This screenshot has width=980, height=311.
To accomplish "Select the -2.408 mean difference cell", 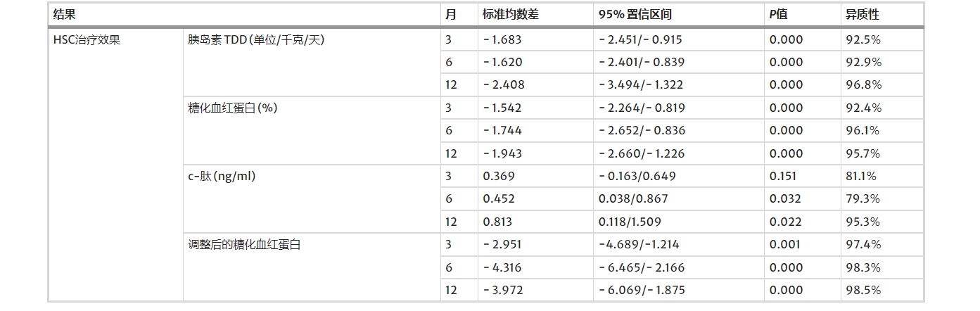I will (x=504, y=85).
